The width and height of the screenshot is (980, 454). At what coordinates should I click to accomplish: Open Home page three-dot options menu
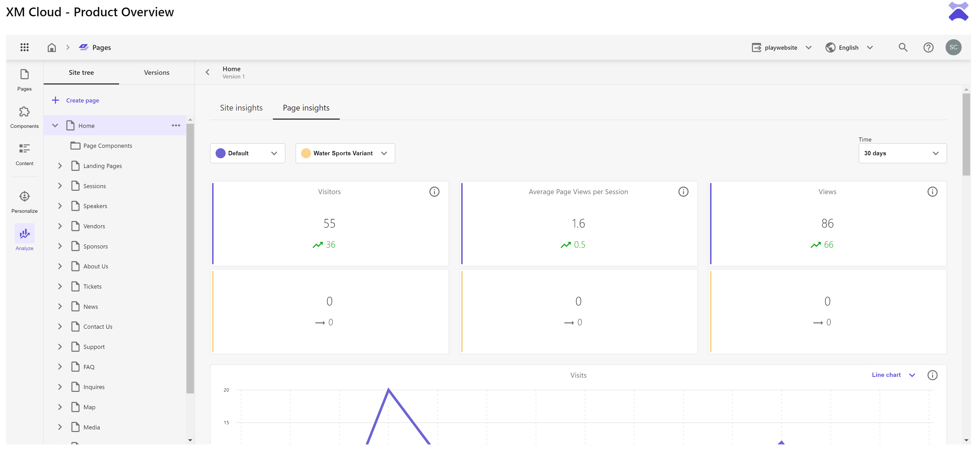[176, 126]
